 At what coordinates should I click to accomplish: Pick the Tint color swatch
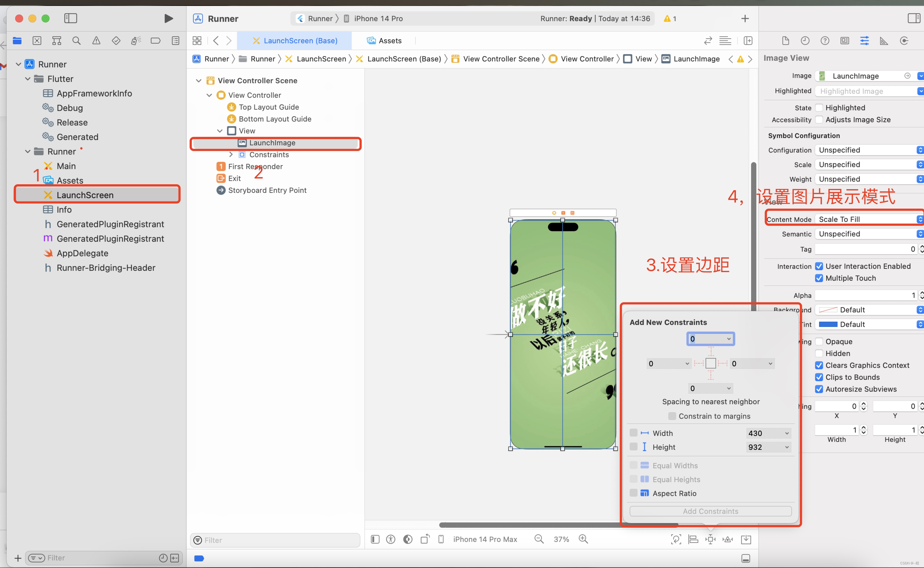coord(828,324)
